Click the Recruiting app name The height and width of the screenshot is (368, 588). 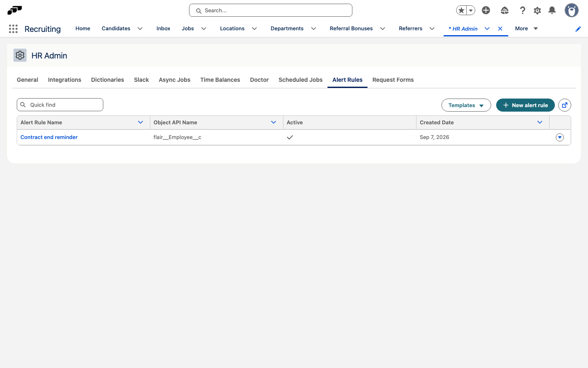42,29
